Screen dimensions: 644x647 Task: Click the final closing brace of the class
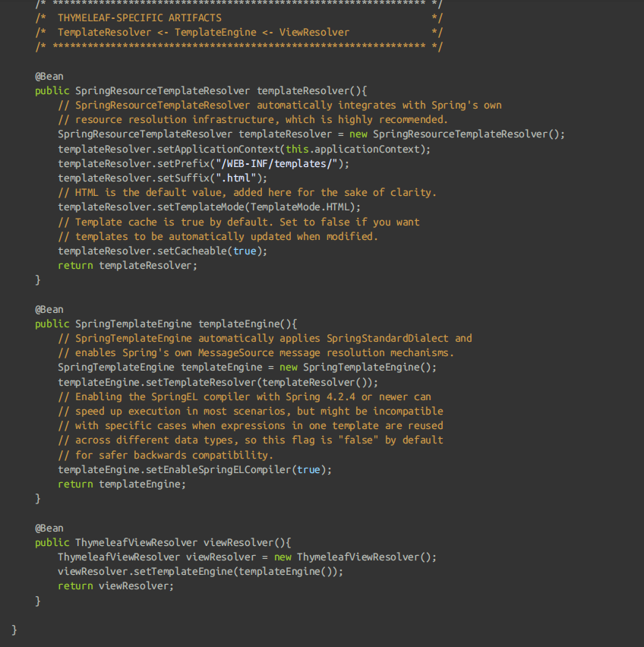[14, 630]
